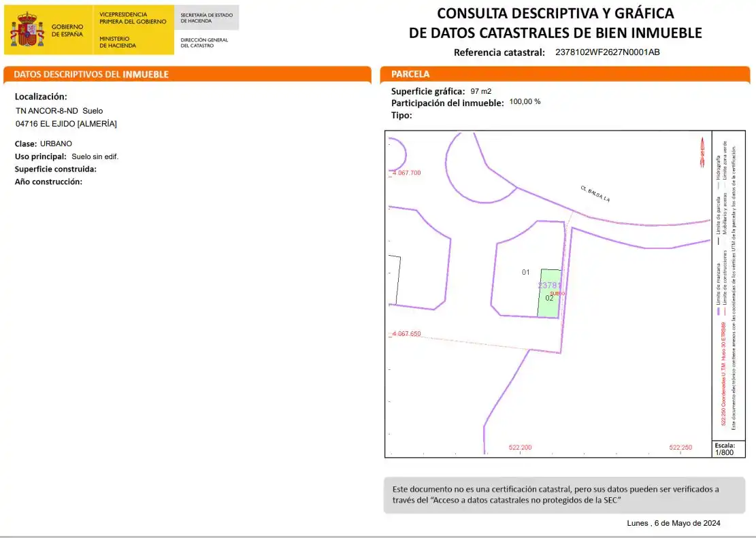Click the 'Localización:' label
The height and width of the screenshot is (538, 756).
coord(41,97)
